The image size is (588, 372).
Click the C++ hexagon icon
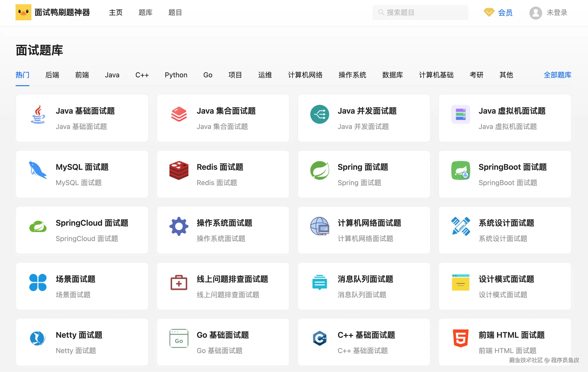[319, 338]
